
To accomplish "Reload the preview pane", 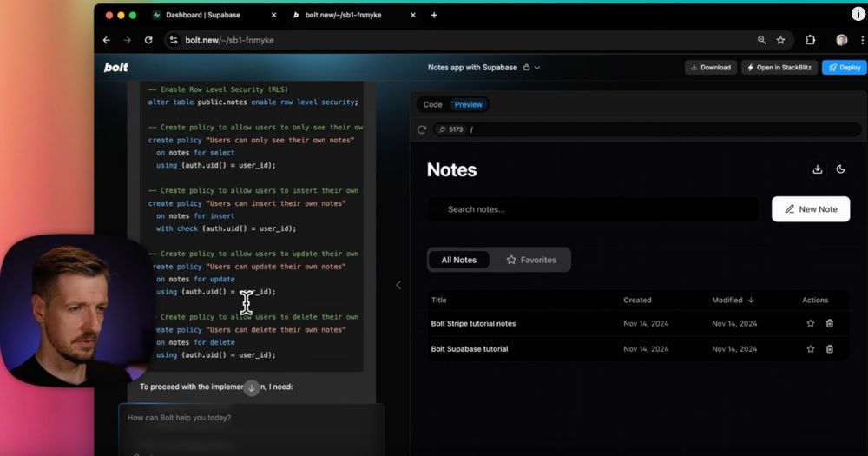I will point(422,129).
